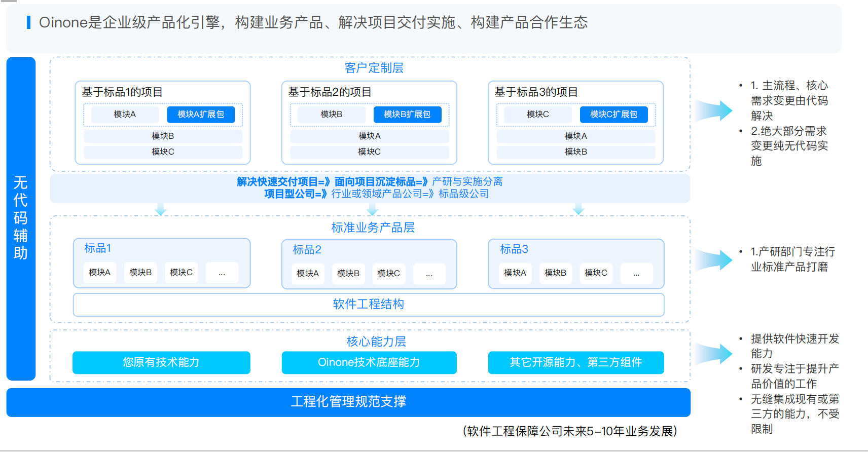Expand the ellipsis box in 标品2
Viewport: 868px width, 452px height.
tap(429, 274)
